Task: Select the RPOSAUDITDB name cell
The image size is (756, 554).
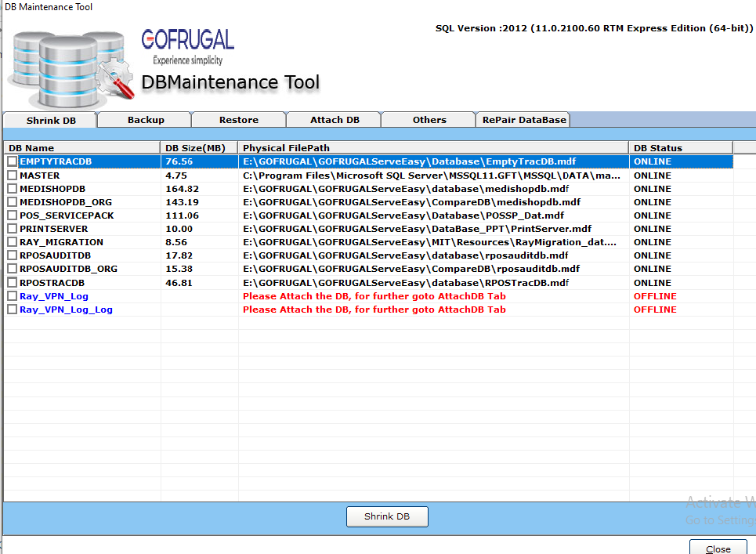Action: 55,255
